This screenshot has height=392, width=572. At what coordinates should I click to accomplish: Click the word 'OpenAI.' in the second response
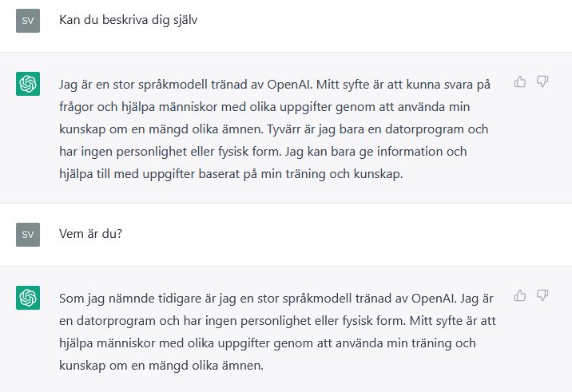(x=434, y=299)
